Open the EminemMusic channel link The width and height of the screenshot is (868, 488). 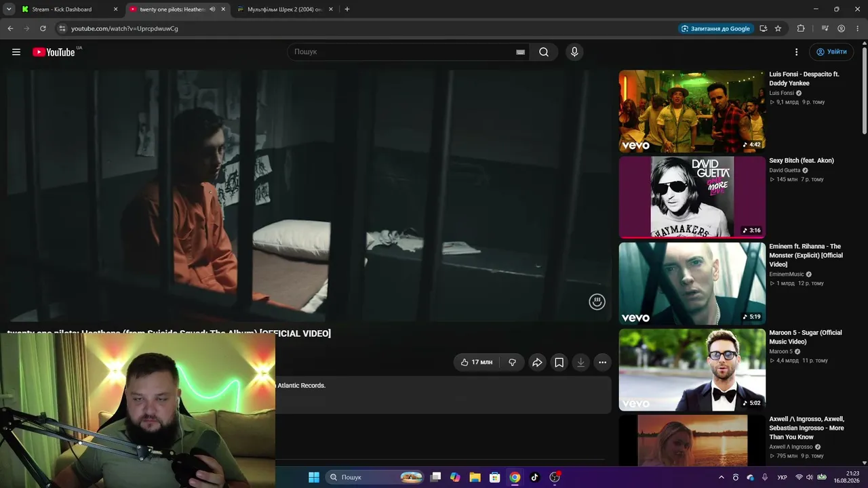pos(787,274)
